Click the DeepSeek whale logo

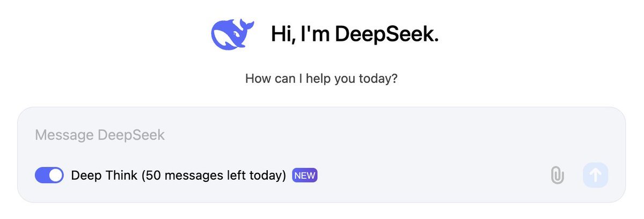click(x=232, y=35)
